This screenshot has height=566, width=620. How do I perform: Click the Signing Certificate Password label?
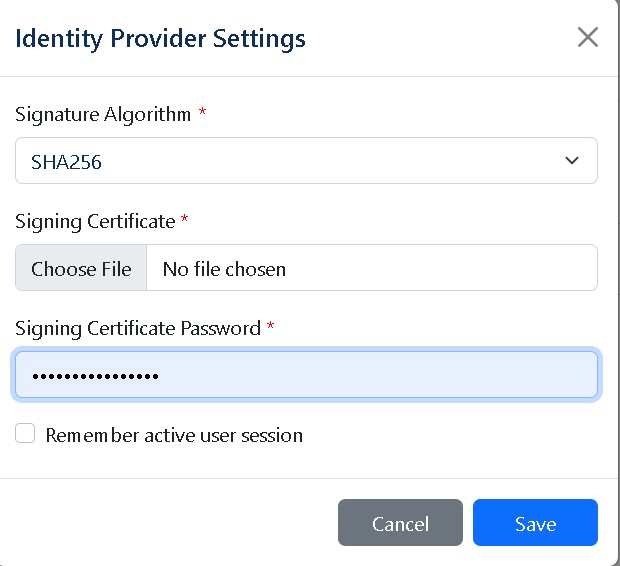(x=138, y=328)
